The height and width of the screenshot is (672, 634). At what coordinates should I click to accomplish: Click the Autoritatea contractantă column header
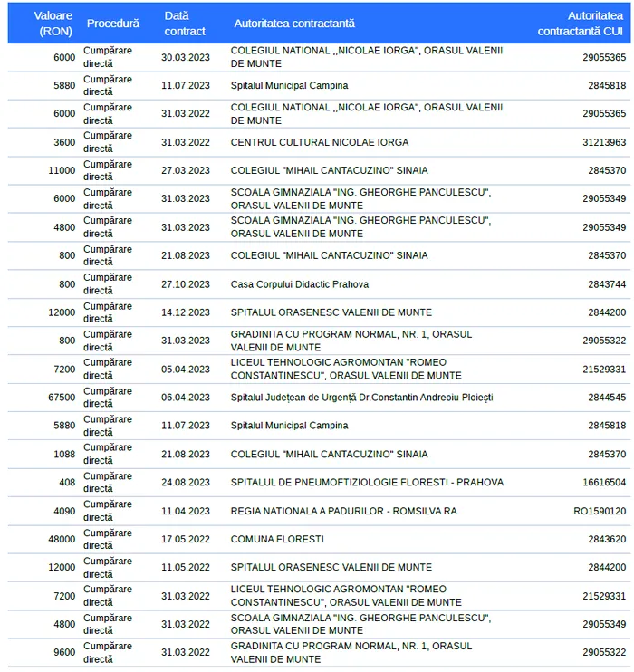pos(294,24)
